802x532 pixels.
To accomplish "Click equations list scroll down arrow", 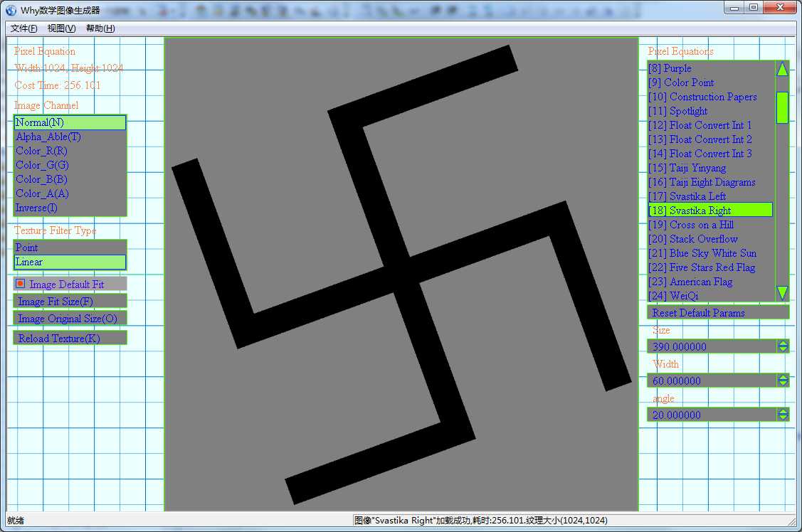I will [x=782, y=293].
